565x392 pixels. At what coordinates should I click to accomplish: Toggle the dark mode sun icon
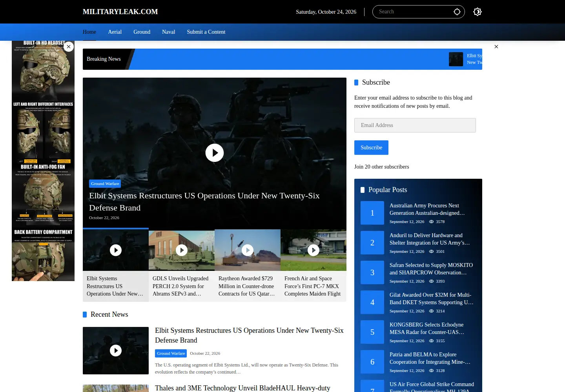pyautogui.click(x=478, y=12)
